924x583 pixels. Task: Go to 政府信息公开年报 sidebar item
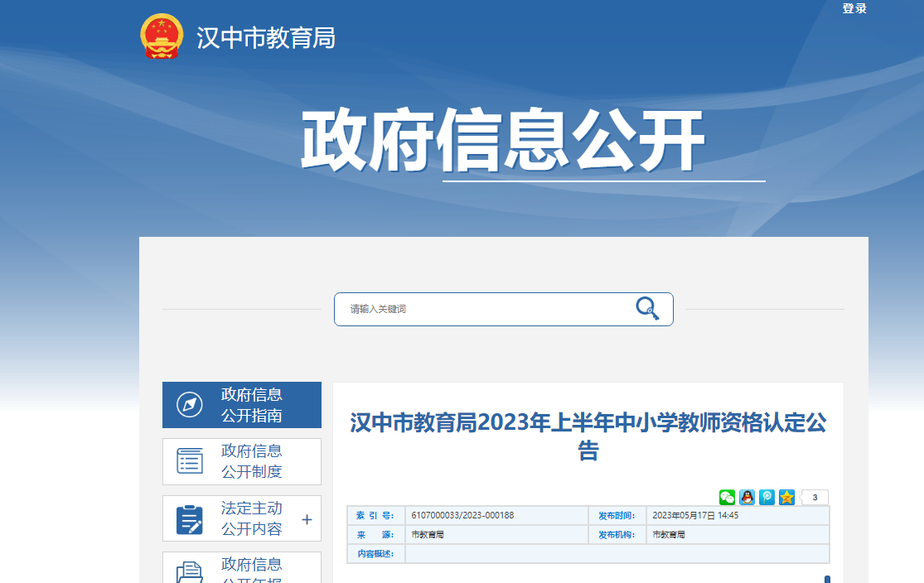[x=251, y=570]
